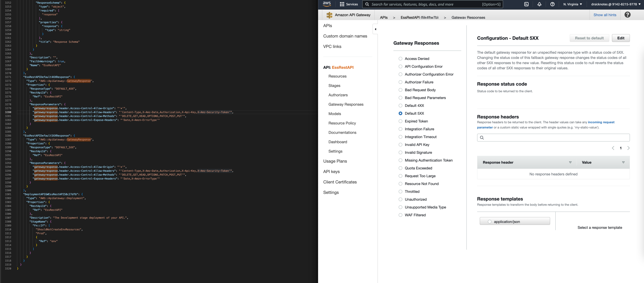Select the Access Denied gateway response
Image resolution: width=644 pixels, height=283 pixels.
tap(400, 59)
